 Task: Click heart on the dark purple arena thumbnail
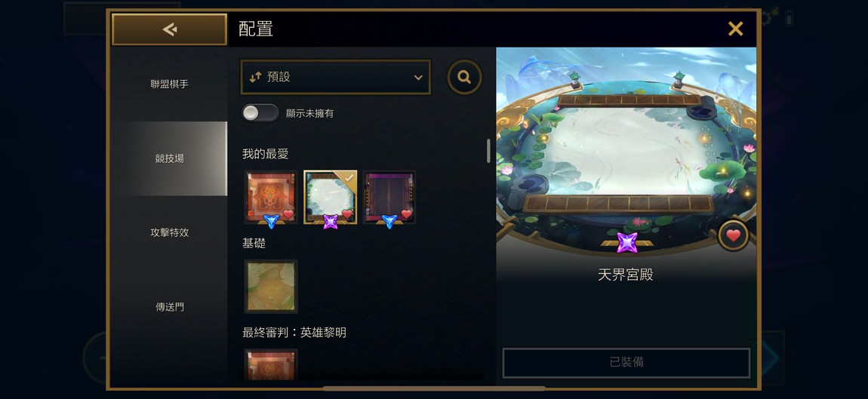pos(407,214)
